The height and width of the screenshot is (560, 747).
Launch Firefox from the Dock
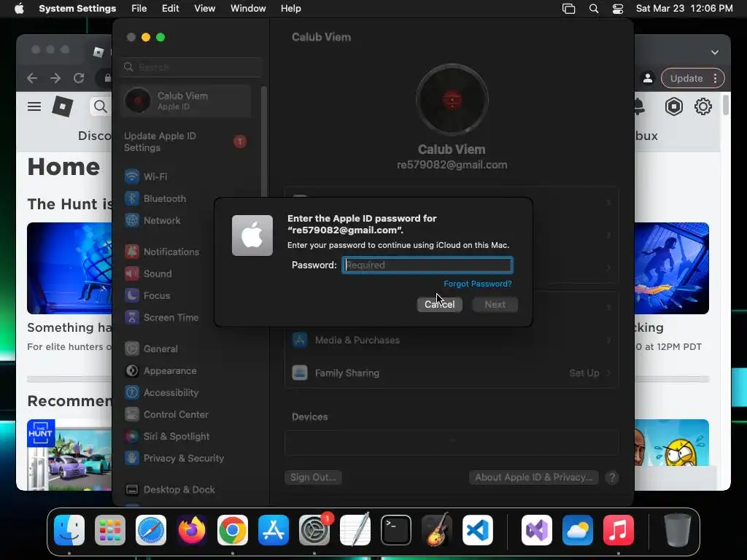(x=192, y=530)
